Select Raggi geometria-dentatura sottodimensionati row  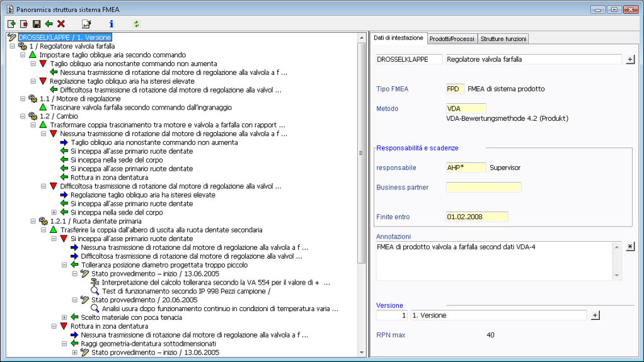click(x=148, y=344)
